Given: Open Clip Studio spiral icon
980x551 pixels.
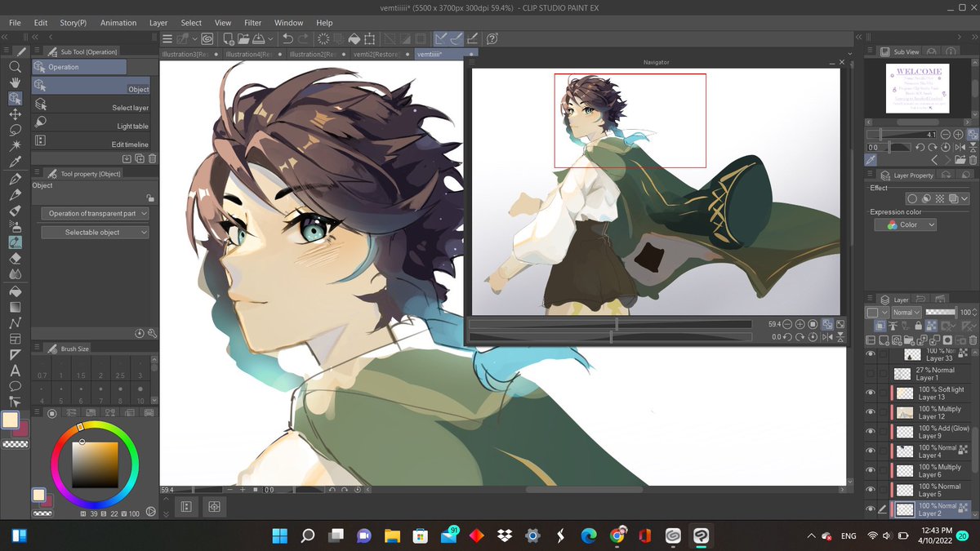Looking at the screenshot, I should click(x=207, y=38).
